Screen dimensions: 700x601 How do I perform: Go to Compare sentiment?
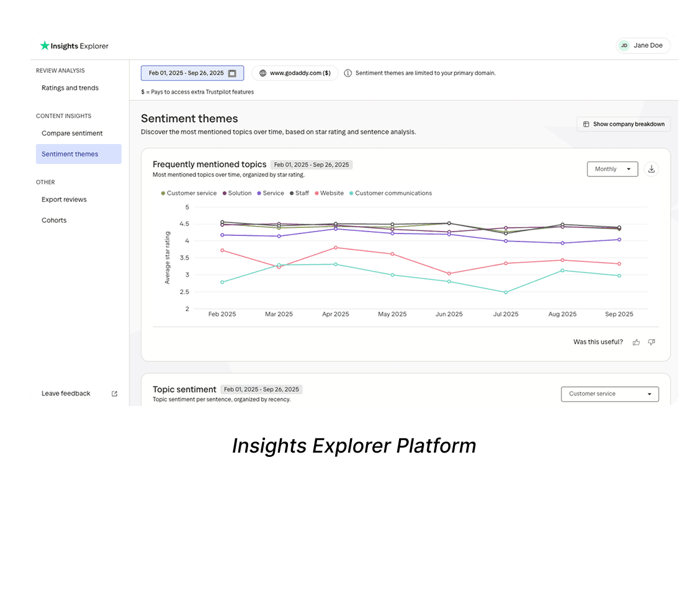[72, 133]
